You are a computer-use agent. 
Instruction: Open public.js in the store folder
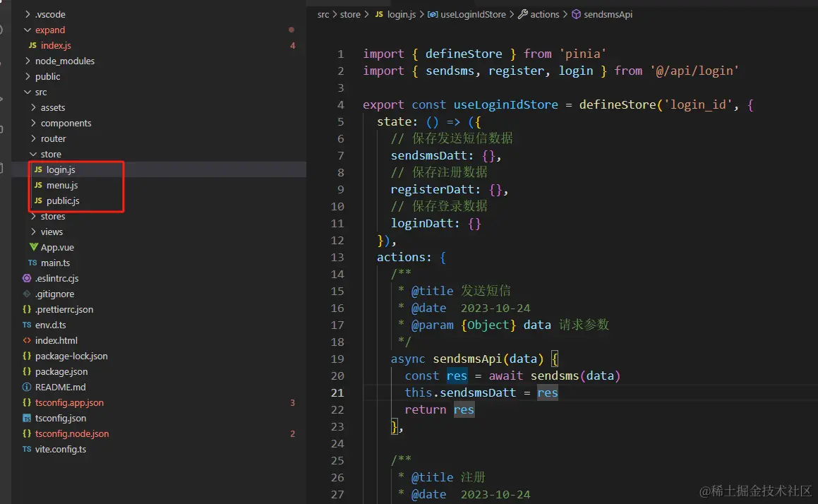[63, 200]
